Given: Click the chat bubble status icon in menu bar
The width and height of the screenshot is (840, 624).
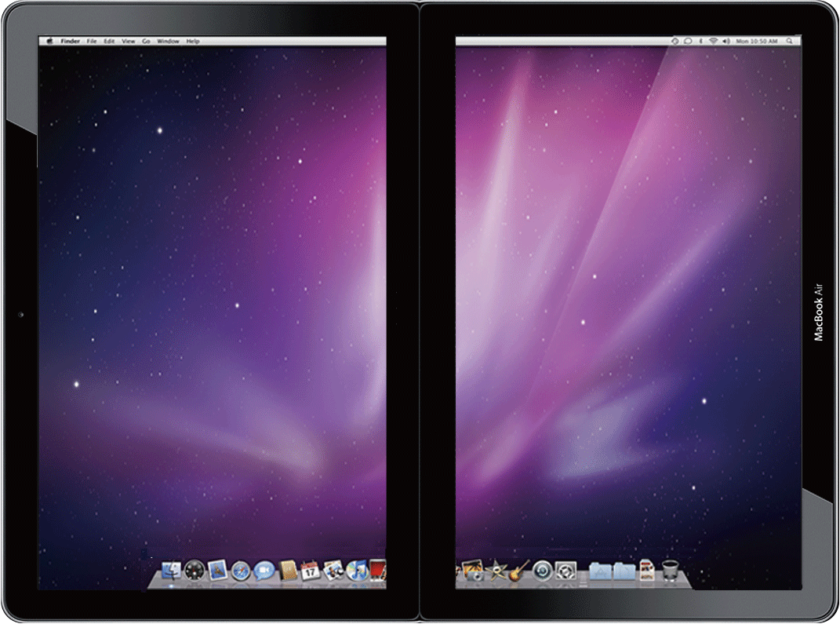Looking at the screenshot, I should click(689, 41).
